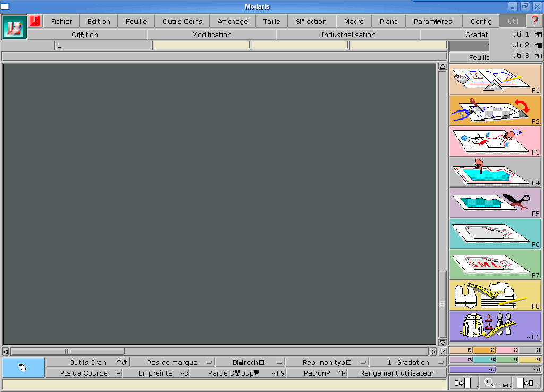Open the F8 measurement chart tools panel
This screenshot has height=392, width=544.
[495, 295]
